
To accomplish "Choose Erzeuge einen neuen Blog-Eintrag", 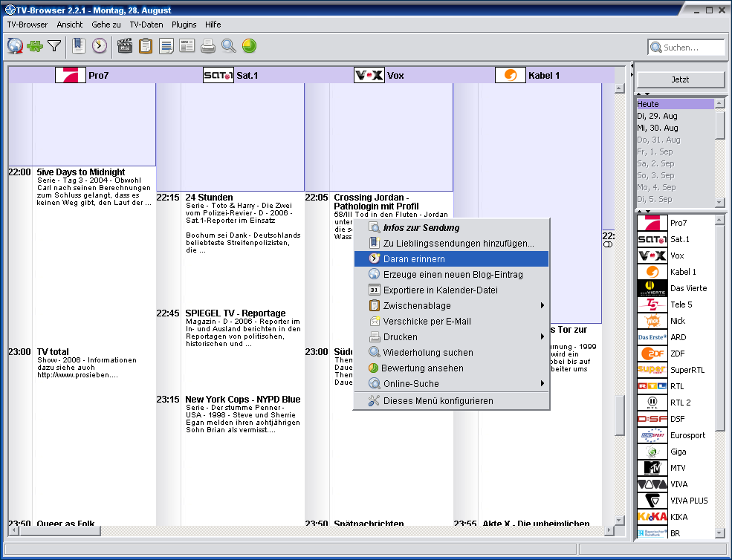I will coord(451,274).
